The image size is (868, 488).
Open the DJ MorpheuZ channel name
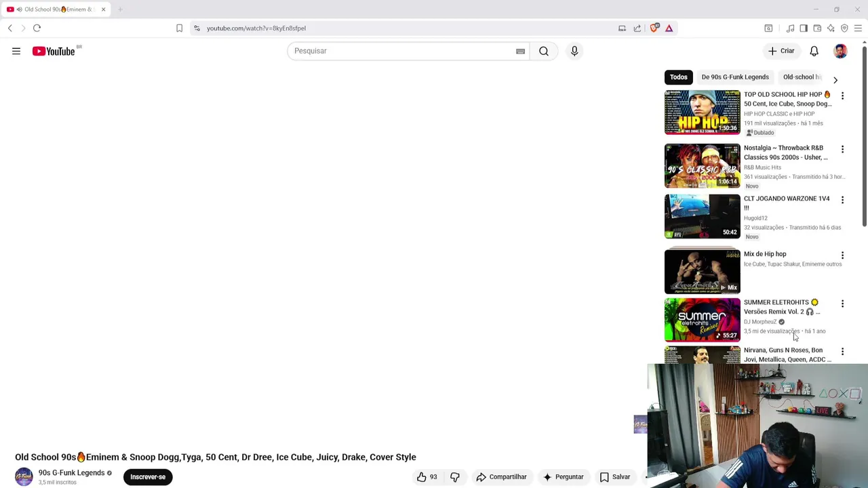760,322
